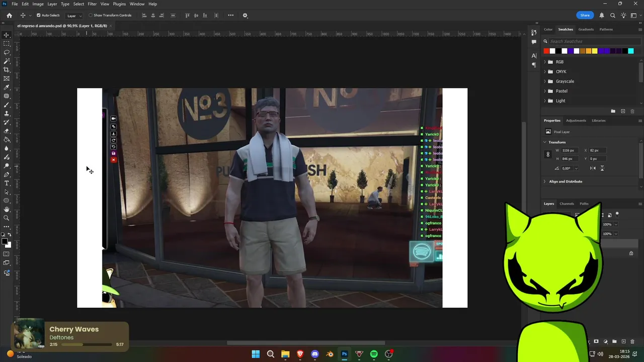Create new swatch from the Swatches panel

tap(623, 111)
